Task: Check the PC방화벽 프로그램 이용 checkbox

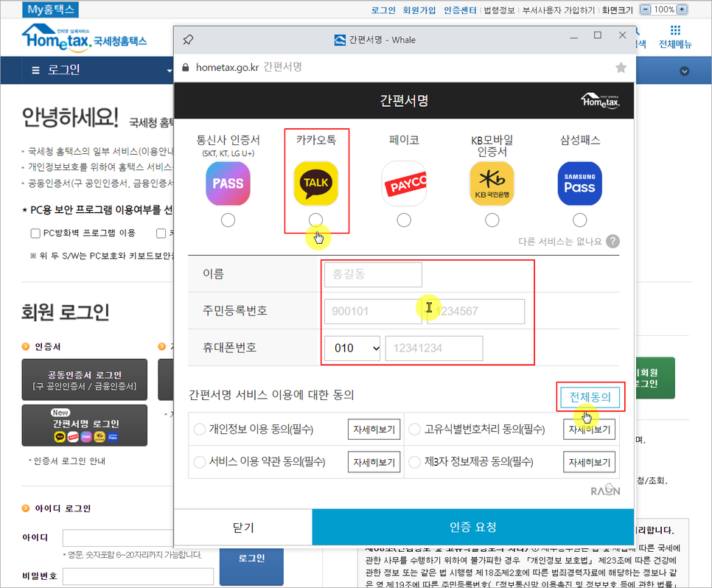Action: [35, 234]
